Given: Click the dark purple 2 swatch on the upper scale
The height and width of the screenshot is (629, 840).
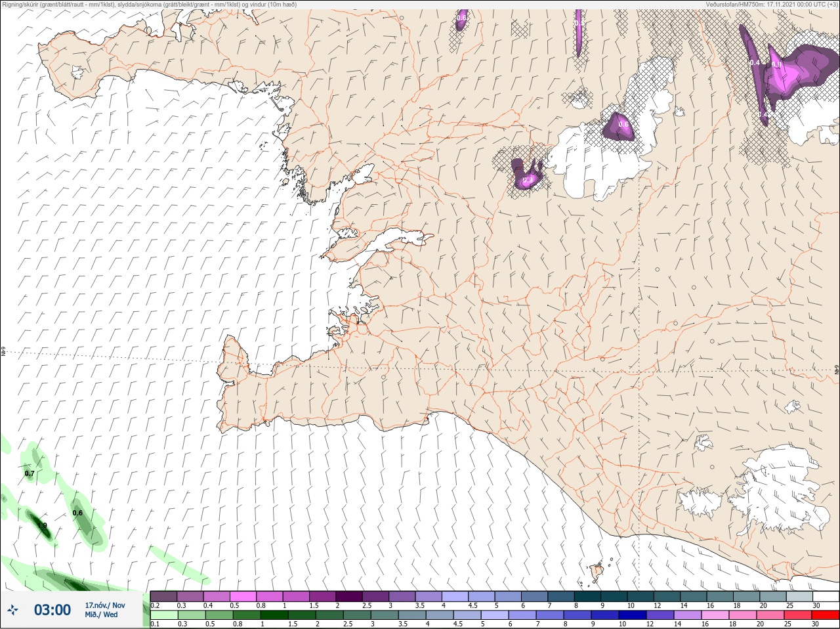Looking at the screenshot, I should 349,596.
